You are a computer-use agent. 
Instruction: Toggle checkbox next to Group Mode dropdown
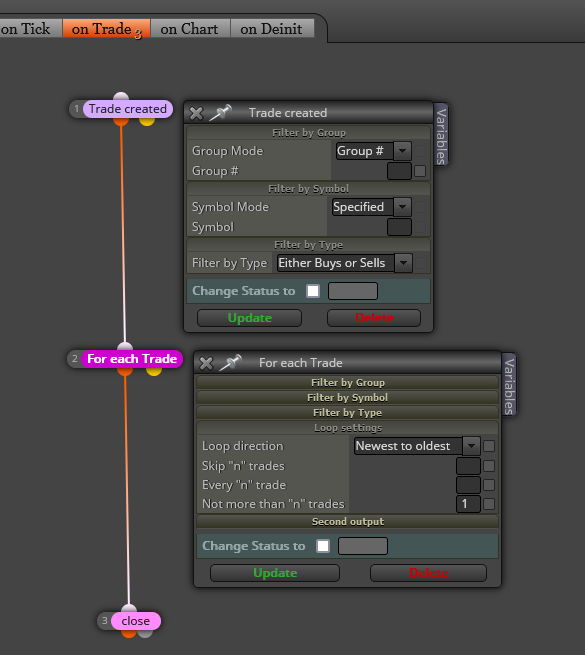coord(420,151)
